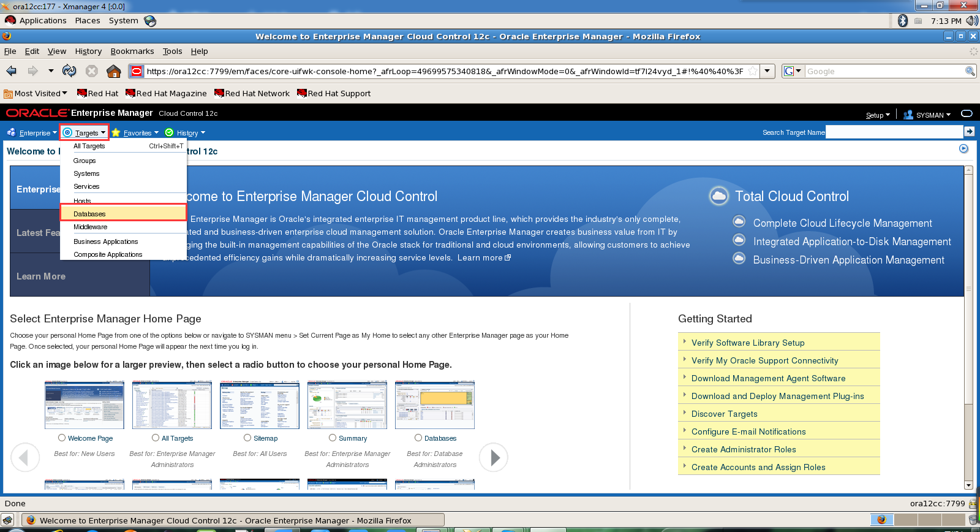Open the volume speaker icon
Viewport: 980px width, 532px height.
click(971, 21)
